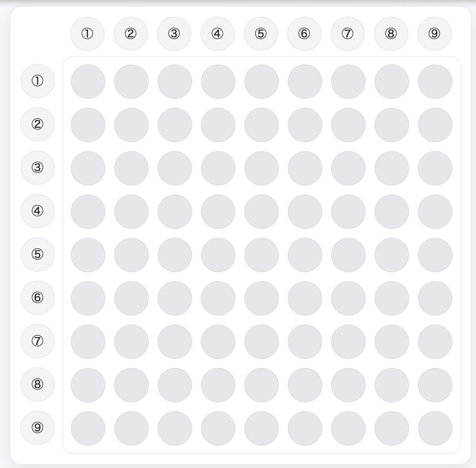Toggle the dot at row 4, column 2
This screenshot has width=476, height=468.
[131, 212]
